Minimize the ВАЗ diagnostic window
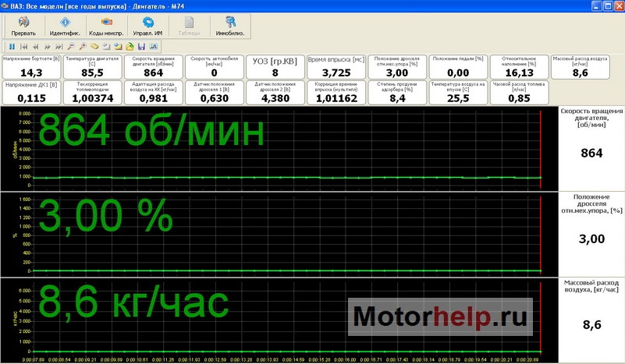 pyautogui.click(x=597, y=6)
